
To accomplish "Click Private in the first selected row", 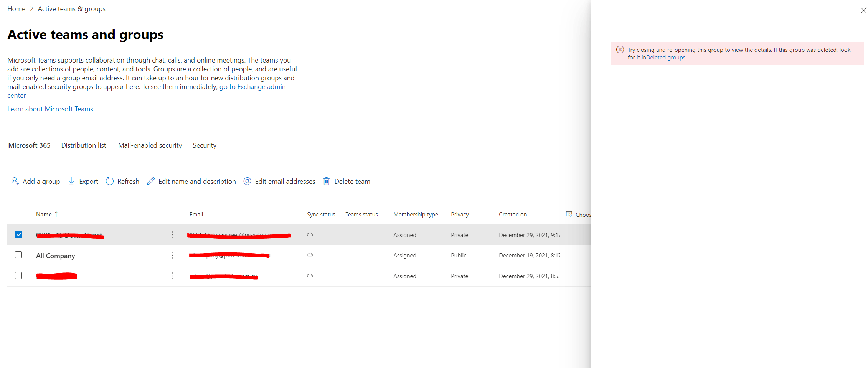I will (x=459, y=235).
